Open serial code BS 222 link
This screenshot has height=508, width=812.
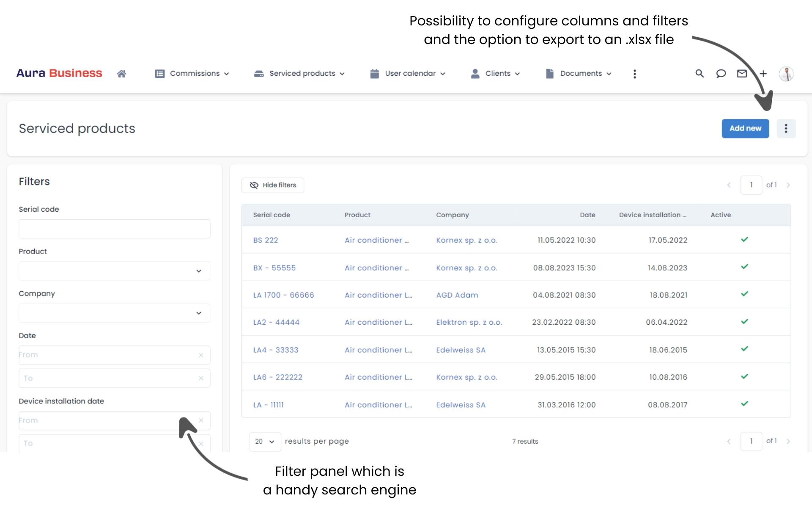266,240
